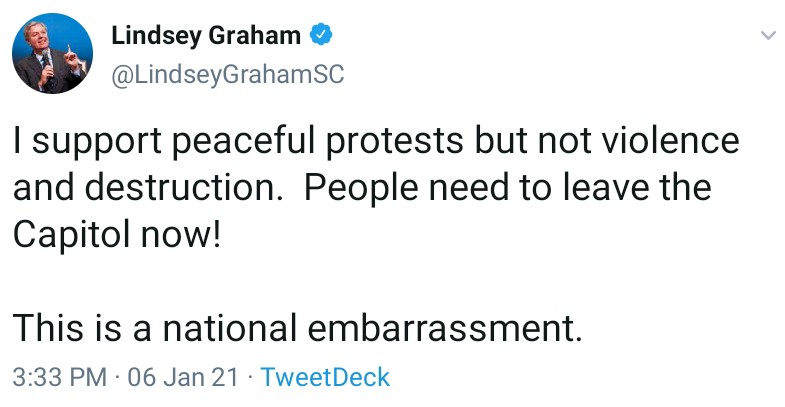This screenshot has height=407, width=785.
Task: Click the 06 Jan 21 date
Action: coord(183,377)
